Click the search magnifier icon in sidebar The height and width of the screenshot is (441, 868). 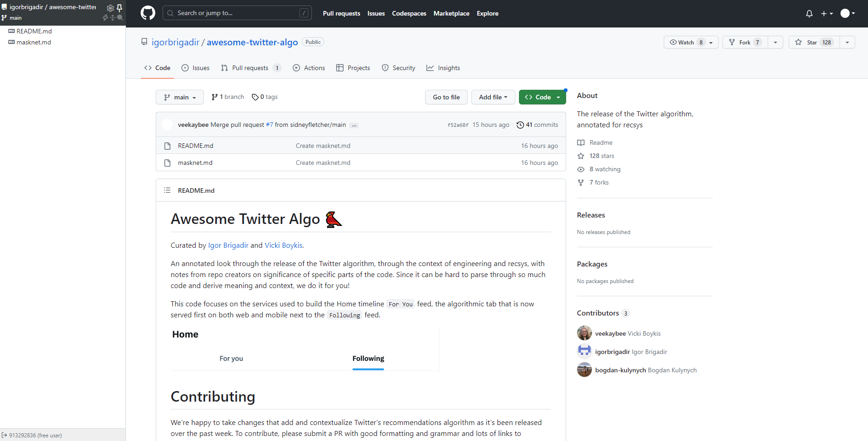(x=120, y=17)
